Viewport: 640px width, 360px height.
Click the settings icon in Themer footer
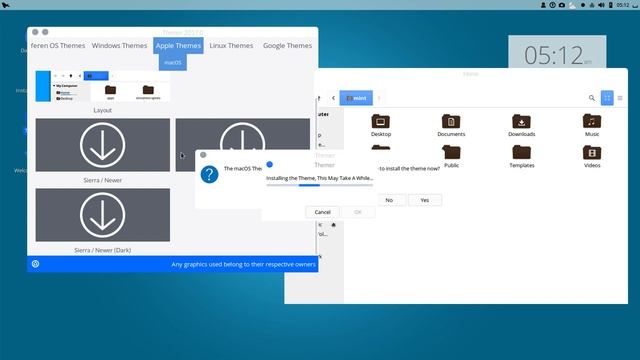pos(36,264)
